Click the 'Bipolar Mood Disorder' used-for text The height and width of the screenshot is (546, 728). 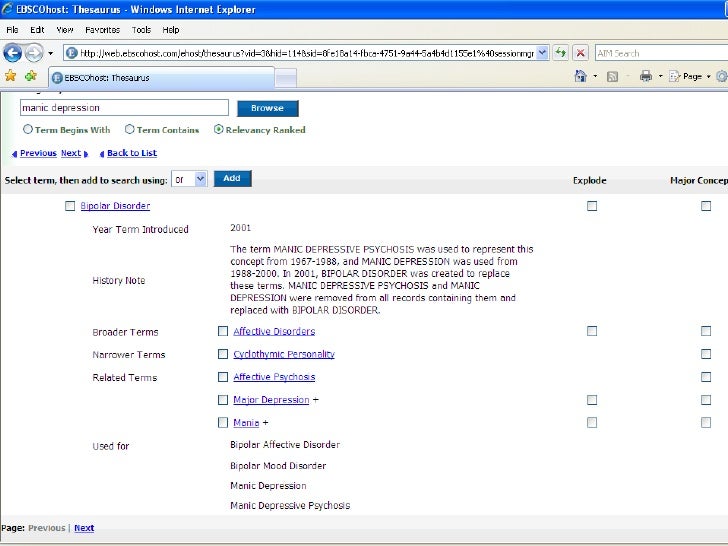click(278, 466)
